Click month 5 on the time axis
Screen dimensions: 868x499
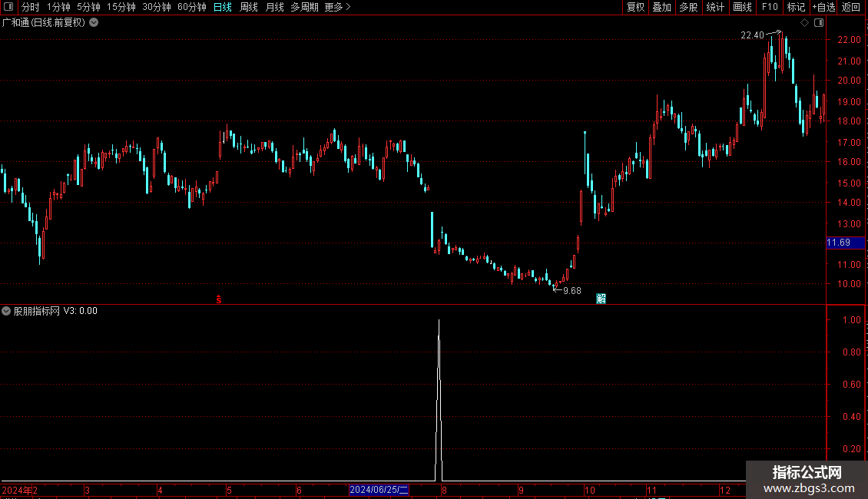[229, 490]
